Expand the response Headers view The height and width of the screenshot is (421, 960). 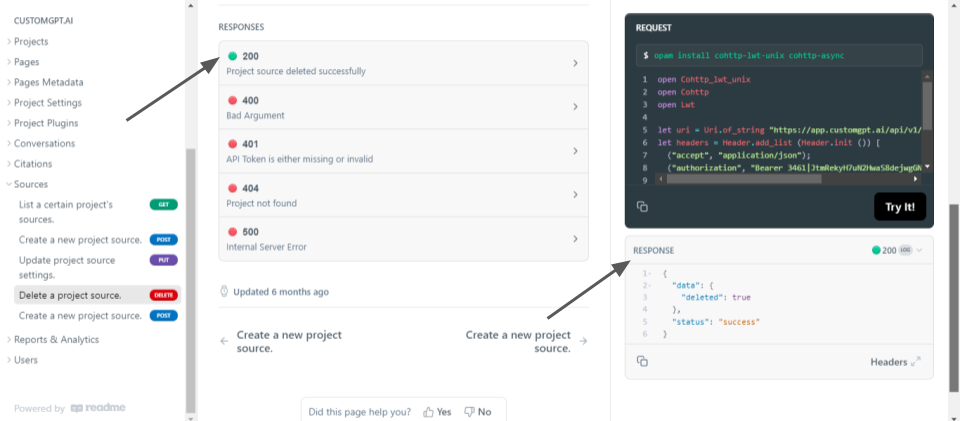click(x=915, y=362)
